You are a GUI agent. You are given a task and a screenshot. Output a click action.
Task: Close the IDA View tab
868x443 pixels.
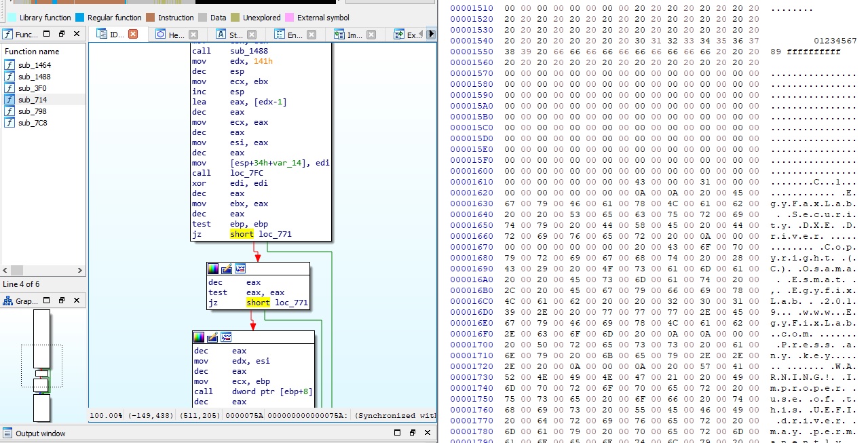[133, 34]
